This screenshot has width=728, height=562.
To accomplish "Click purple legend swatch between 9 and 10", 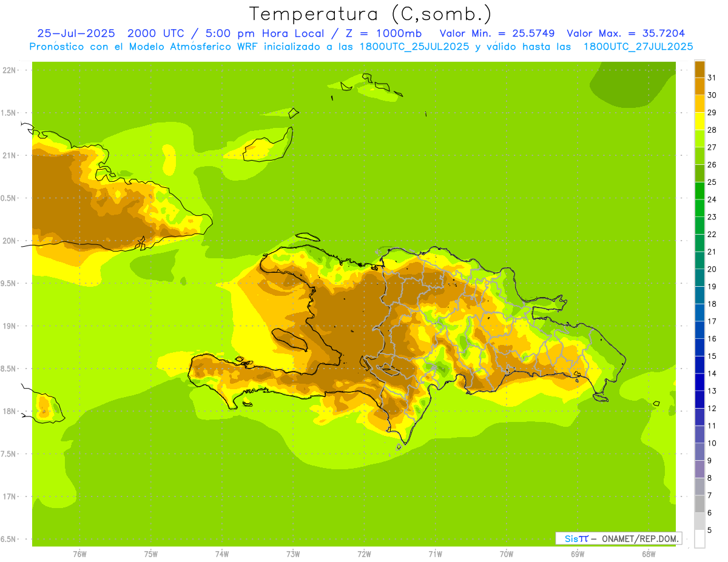I will click(699, 452).
